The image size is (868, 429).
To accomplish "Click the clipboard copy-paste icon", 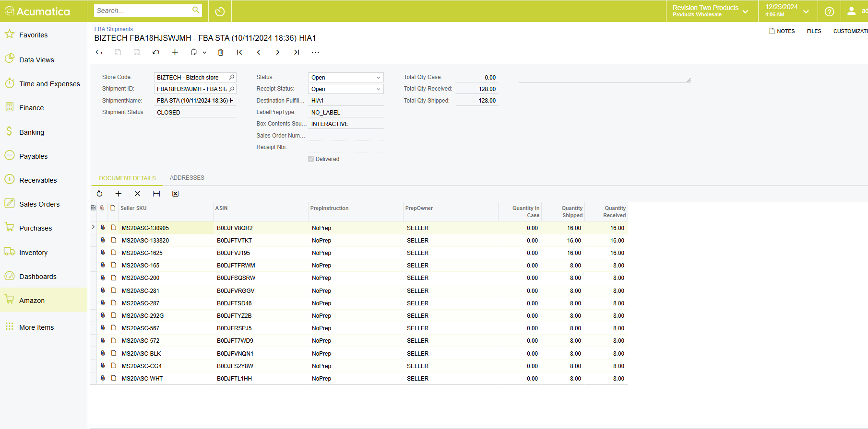I will pos(194,52).
